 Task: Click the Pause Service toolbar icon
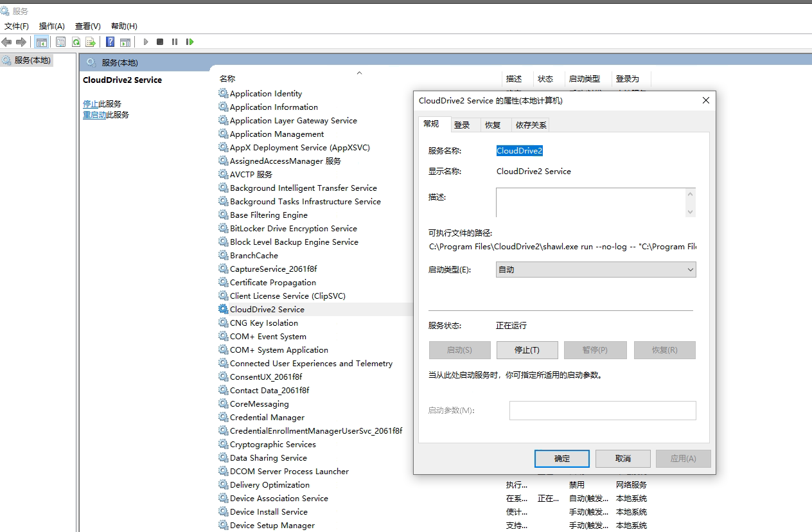click(x=175, y=42)
